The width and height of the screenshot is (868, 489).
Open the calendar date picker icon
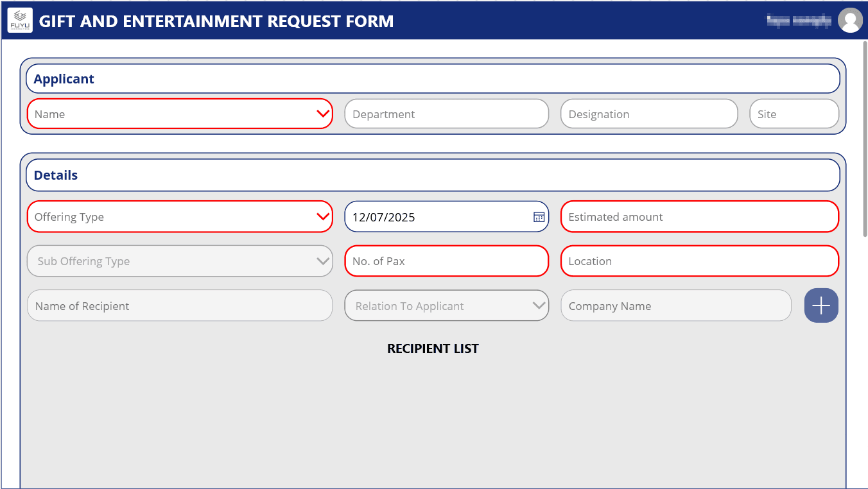point(538,217)
